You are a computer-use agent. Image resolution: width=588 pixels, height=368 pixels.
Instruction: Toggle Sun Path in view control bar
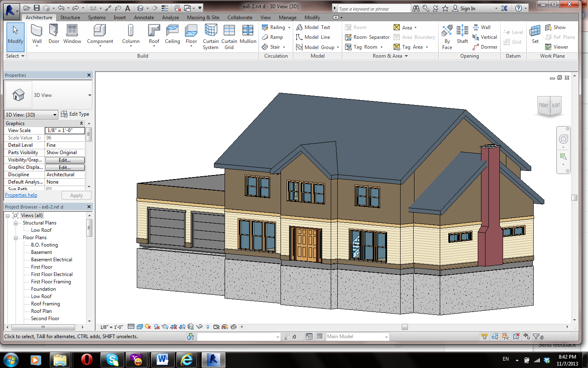[148, 327]
